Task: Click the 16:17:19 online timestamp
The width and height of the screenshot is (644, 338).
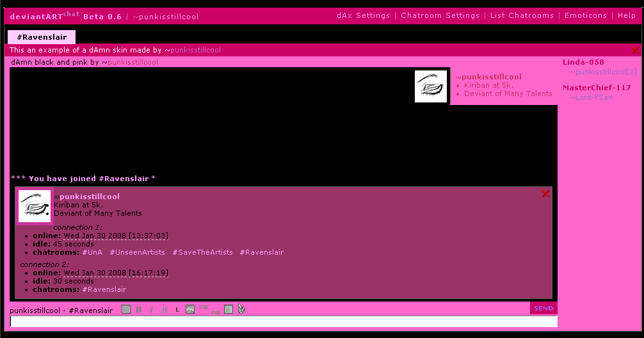Action: 116,273
